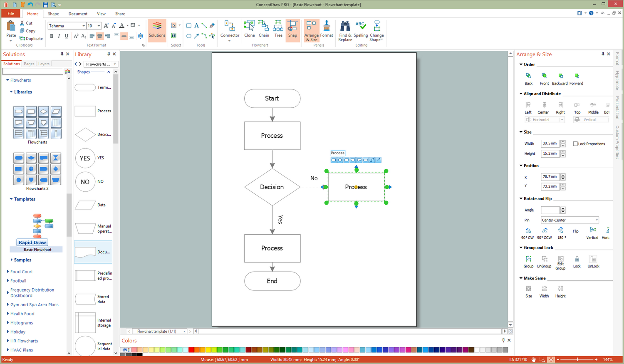
Task: Open Find & Replace
Action: [345, 30]
